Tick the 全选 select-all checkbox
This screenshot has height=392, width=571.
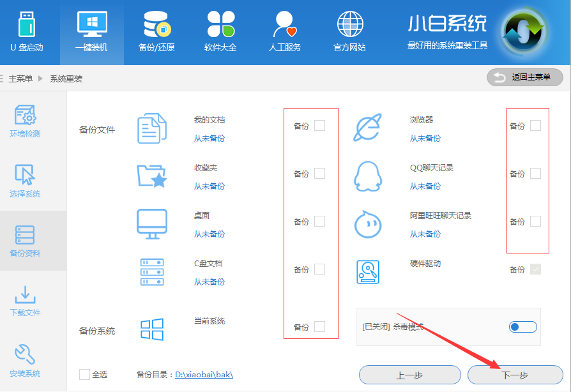84,375
